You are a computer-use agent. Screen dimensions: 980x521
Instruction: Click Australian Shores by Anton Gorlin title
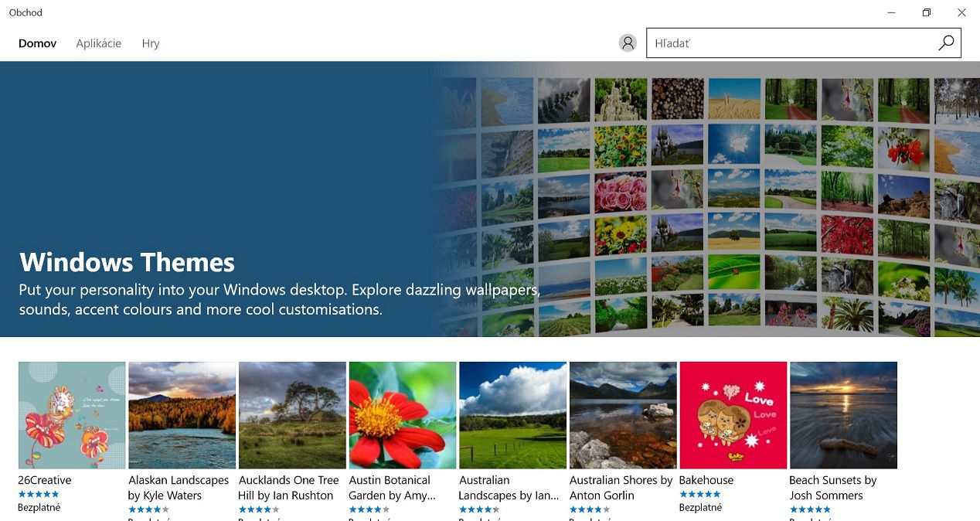[x=621, y=488]
